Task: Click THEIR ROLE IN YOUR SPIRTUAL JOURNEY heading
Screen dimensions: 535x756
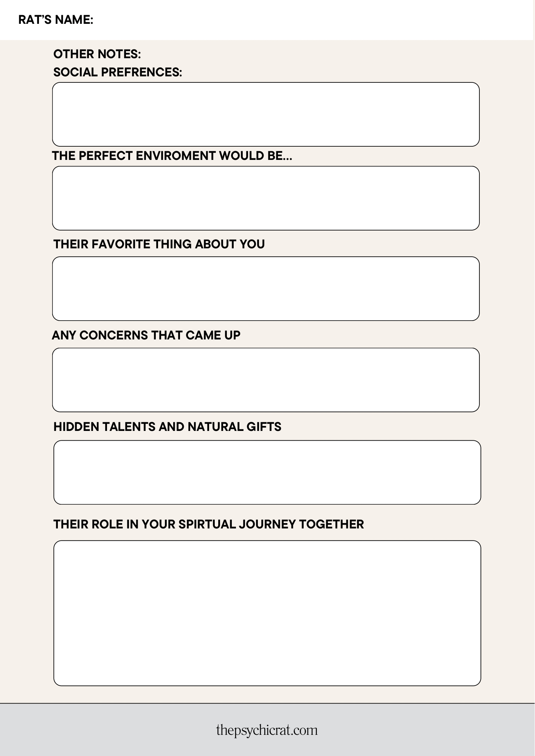Action: 208,524
